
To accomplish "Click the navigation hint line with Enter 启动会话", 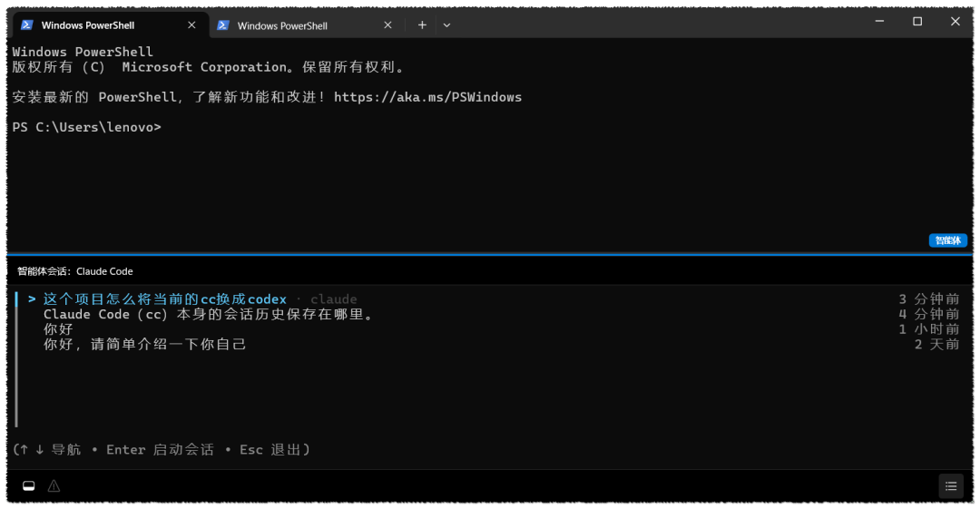I will coord(162,450).
